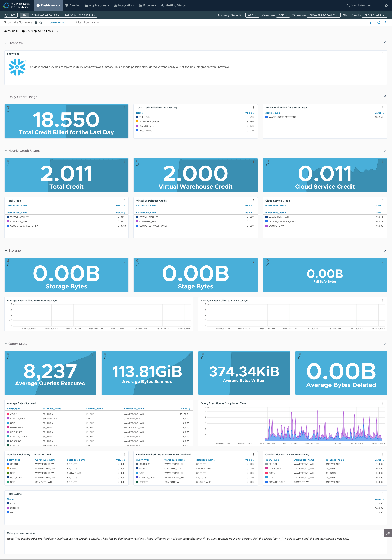Sort Total Credit Billed table by Name

[x=139, y=113]
